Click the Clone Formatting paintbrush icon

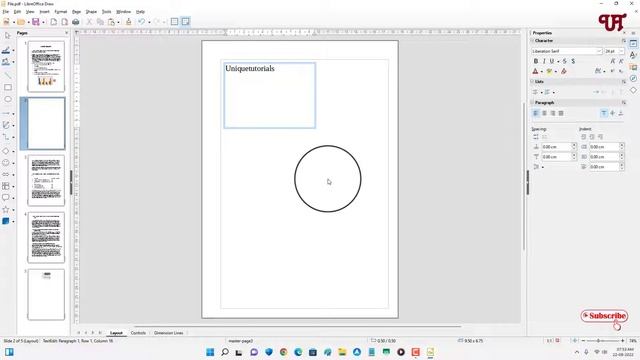(129, 22)
